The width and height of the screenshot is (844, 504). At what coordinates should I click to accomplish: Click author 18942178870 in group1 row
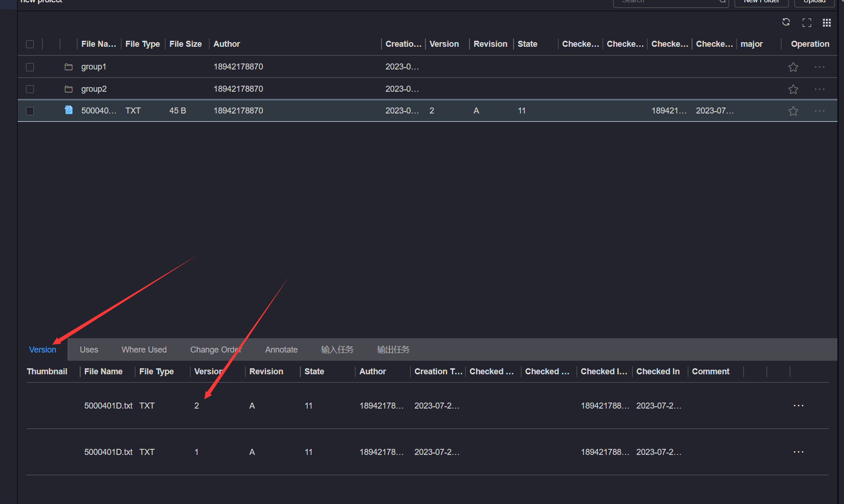coord(238,67)
